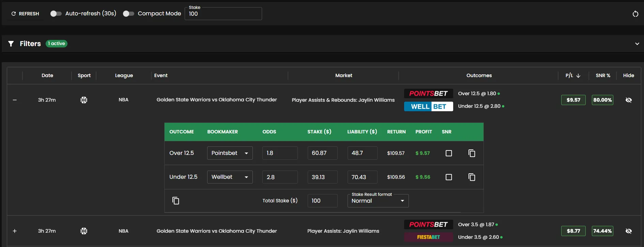Collapse the Jaylin Williams Assists & Rebounds row
Screen dimensions: 644x247
tap(15, 100)
